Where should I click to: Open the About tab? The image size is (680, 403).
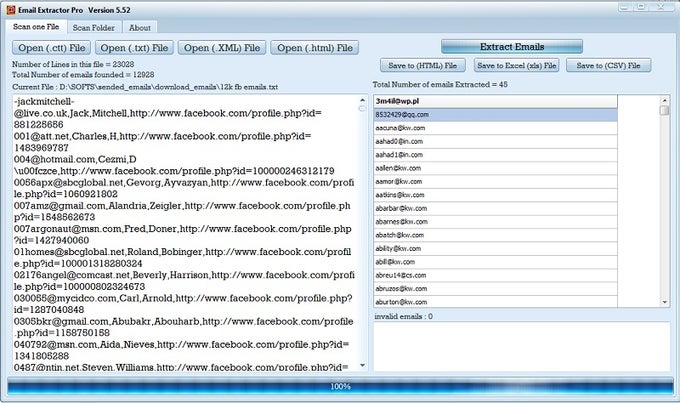point(140,28)
